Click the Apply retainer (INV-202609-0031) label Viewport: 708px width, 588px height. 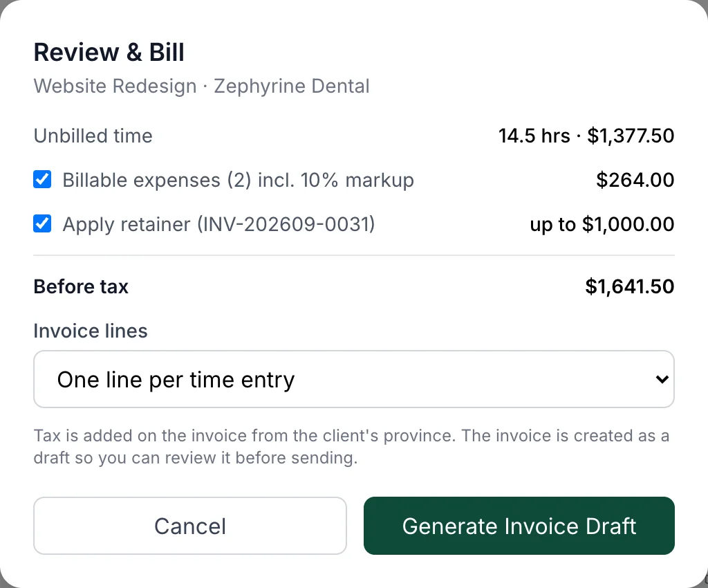click(218, 224)
